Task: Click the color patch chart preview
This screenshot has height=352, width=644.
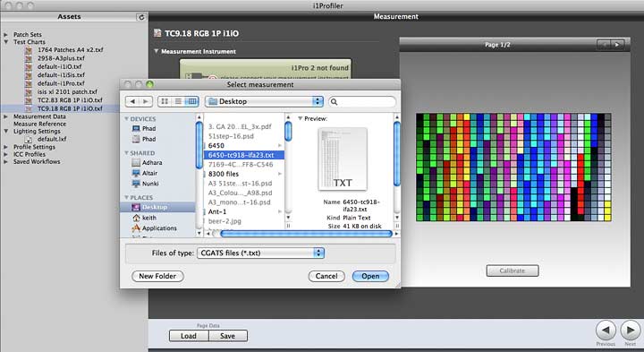Action: [x=513, y=167]
